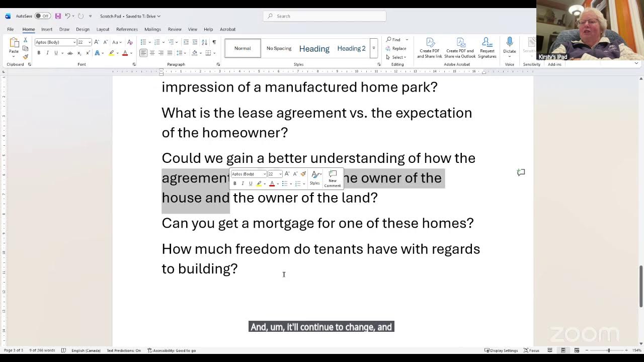
Task: Open the Select dropdown in Editing group
Action: (396, 57)
